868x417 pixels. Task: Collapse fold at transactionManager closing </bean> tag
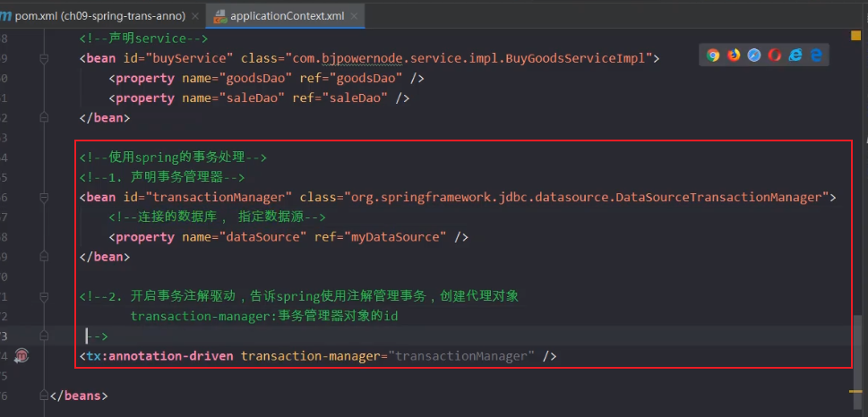(44, 257)
